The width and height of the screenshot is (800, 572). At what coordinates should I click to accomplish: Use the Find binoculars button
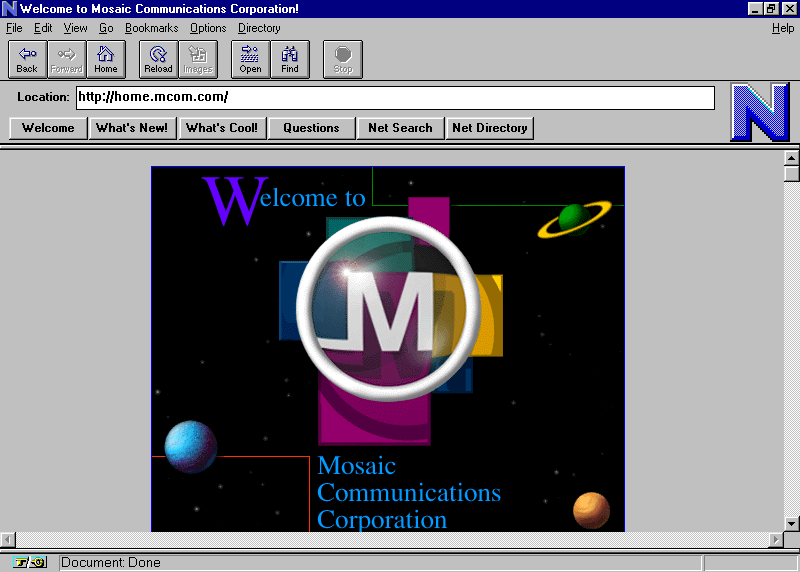coord(290,60)
